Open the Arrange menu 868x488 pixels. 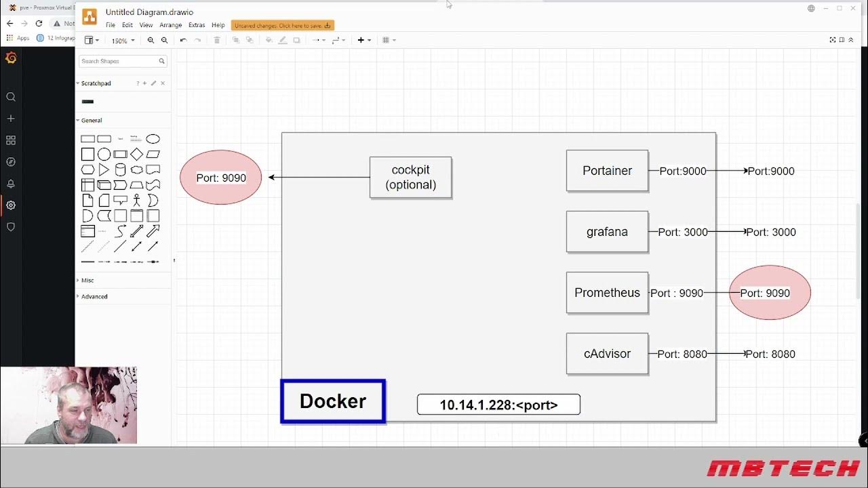[171, 25]
